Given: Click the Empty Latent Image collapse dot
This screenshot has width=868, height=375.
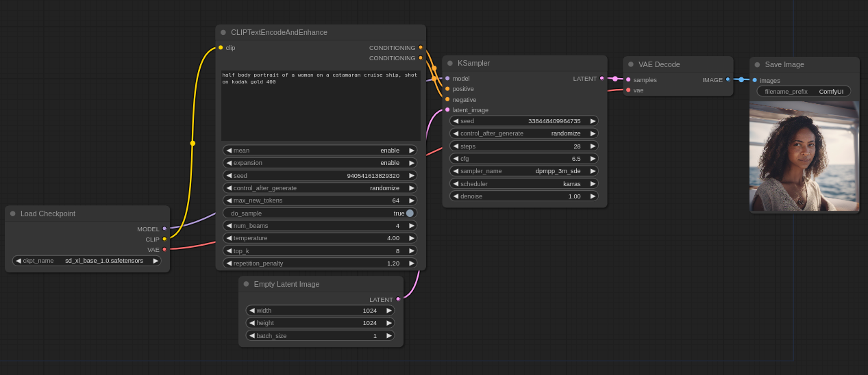Looking at the screenshot, I should [247, 284].
